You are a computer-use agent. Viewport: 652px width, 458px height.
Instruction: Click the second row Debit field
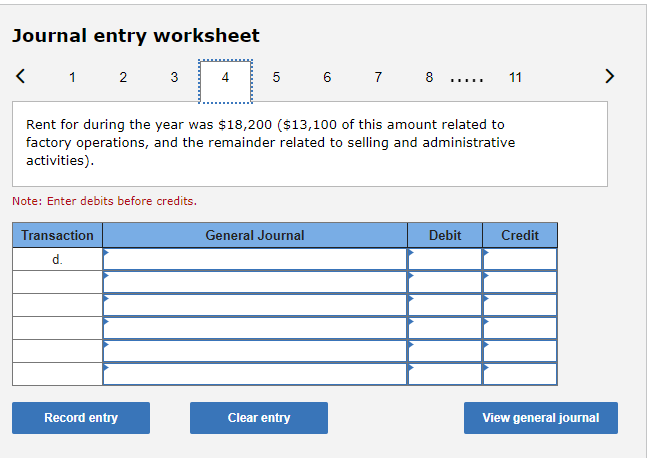(445, 282)
